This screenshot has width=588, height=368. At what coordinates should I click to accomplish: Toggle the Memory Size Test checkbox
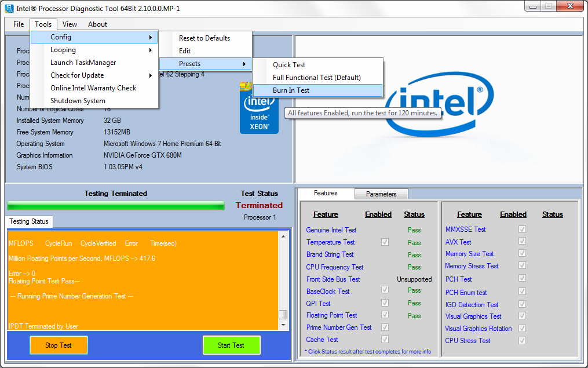coord(522,253)
